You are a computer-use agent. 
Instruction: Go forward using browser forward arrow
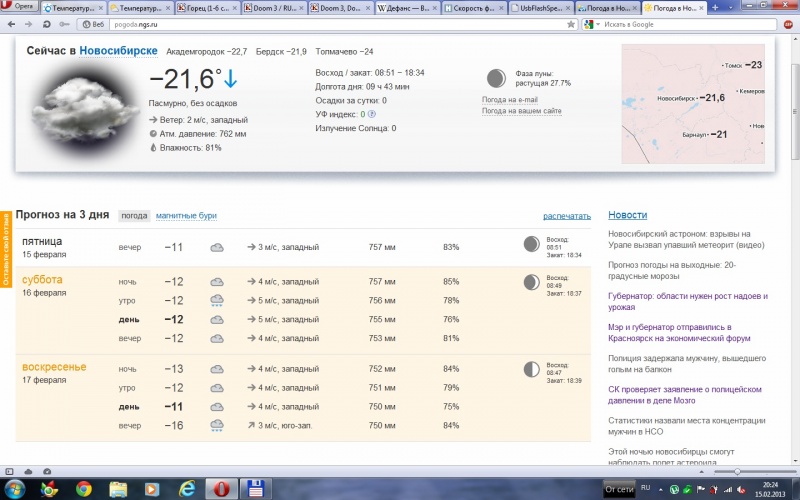click(29, 24)
